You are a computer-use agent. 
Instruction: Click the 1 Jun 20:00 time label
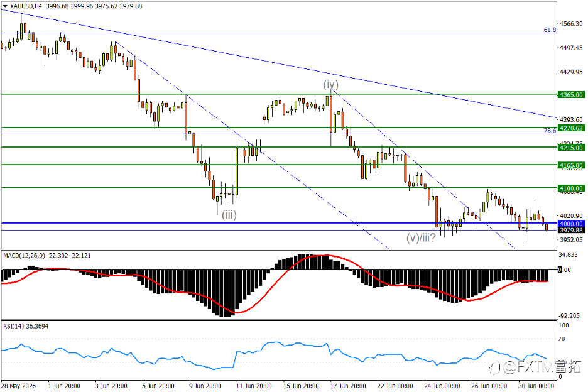(x=64, y=386)
